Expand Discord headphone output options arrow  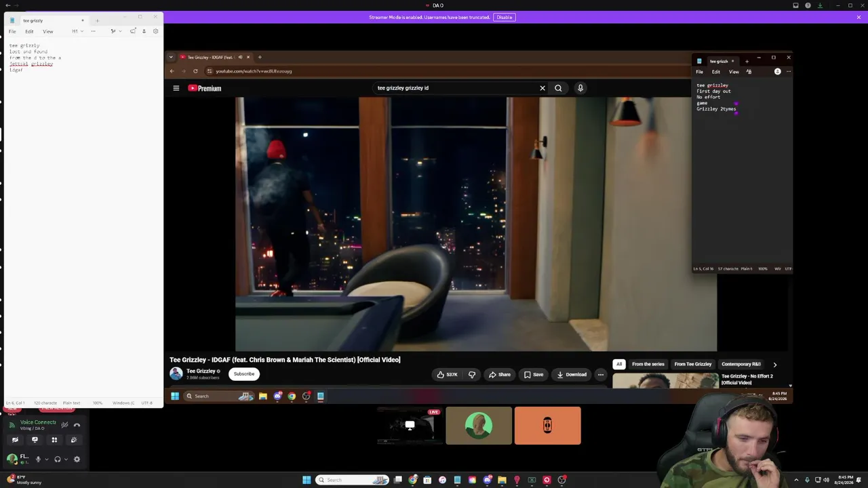tap(66, 459)
